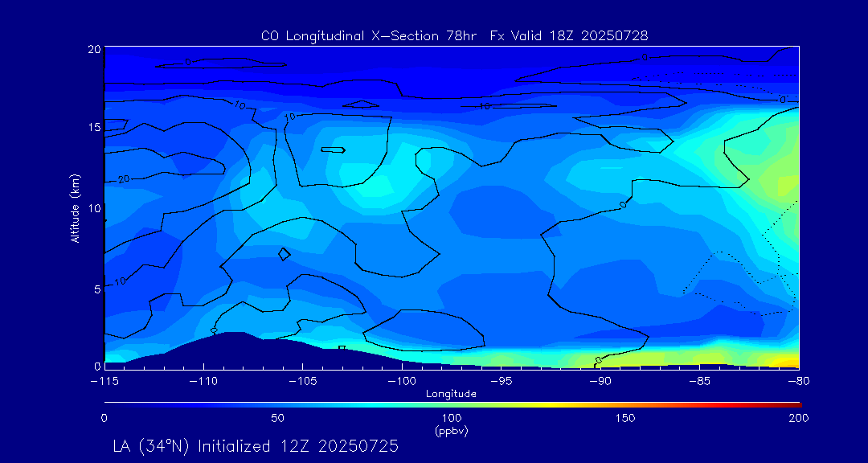868x463 pixels.
Task: Click the '-100' longitude tick label
Action: point(402,382)
